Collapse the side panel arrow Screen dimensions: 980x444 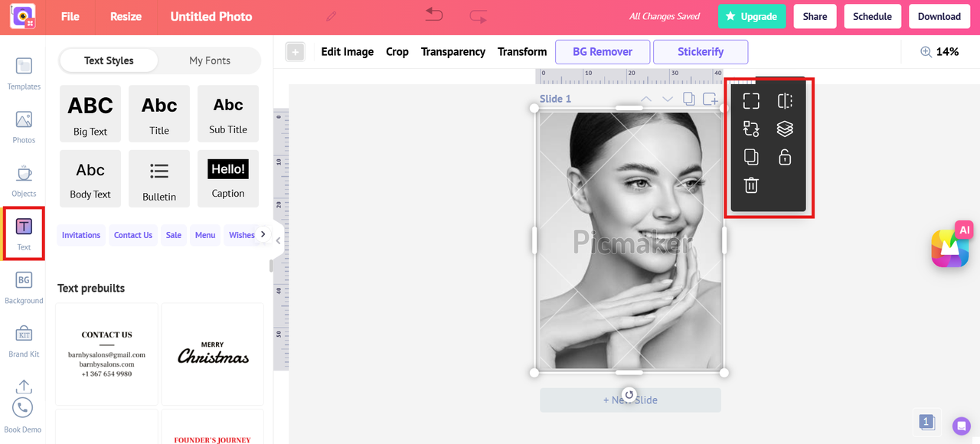tap(279, 240)
